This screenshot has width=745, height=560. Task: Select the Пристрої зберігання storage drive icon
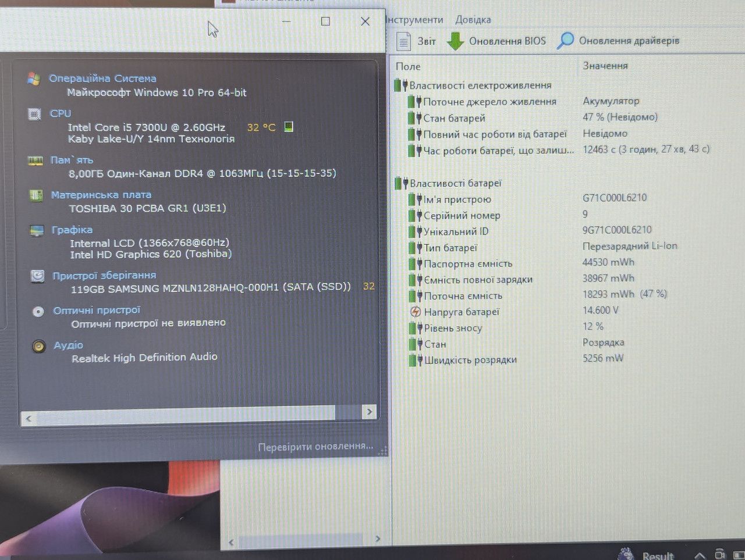[37, 276]
